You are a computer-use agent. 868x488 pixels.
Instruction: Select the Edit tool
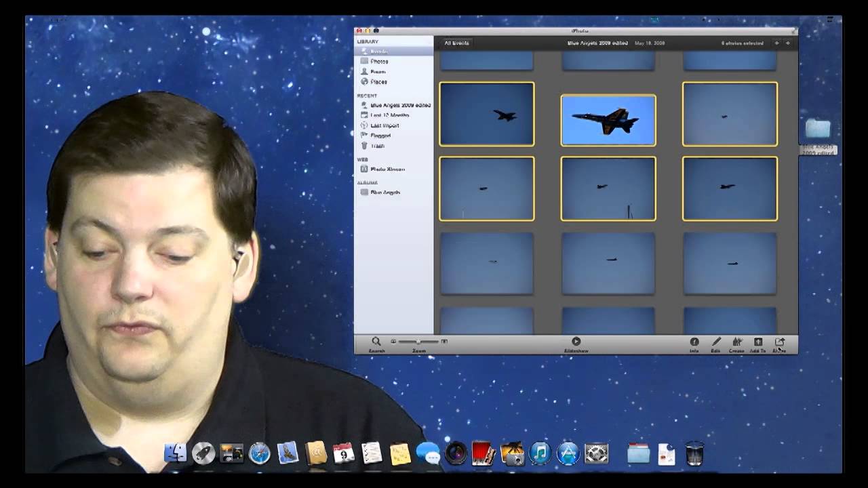715,342
